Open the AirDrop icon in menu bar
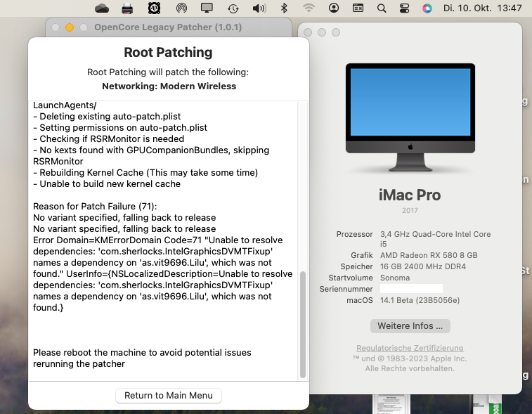 pyautogui.click(x=181, y=8)
